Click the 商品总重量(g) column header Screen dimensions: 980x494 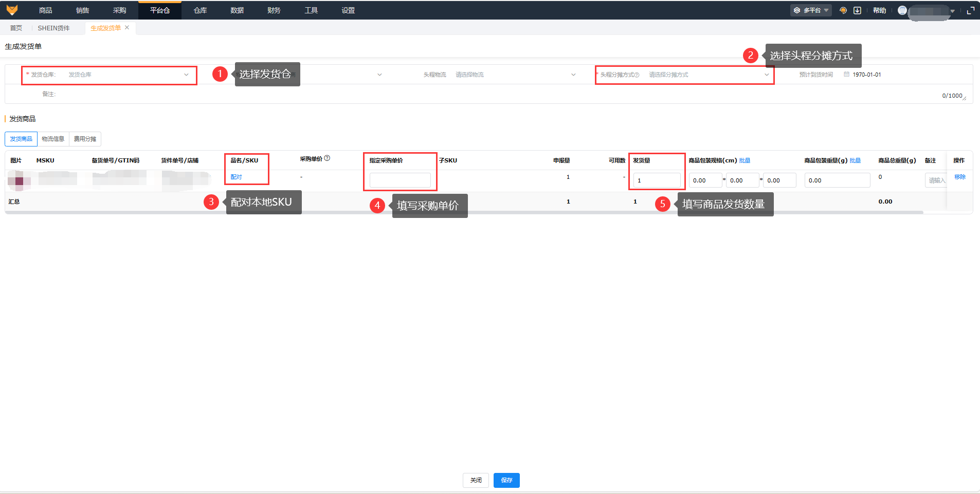click(897, 160)
